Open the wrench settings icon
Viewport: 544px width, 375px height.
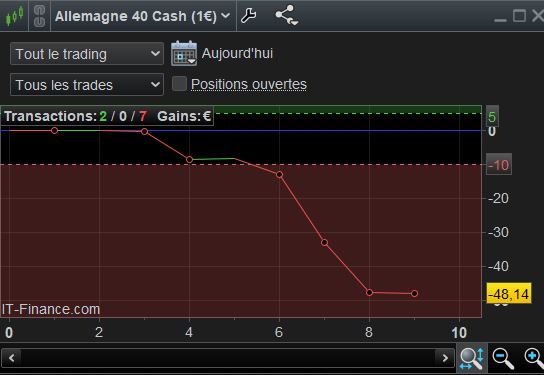(248, 15)
